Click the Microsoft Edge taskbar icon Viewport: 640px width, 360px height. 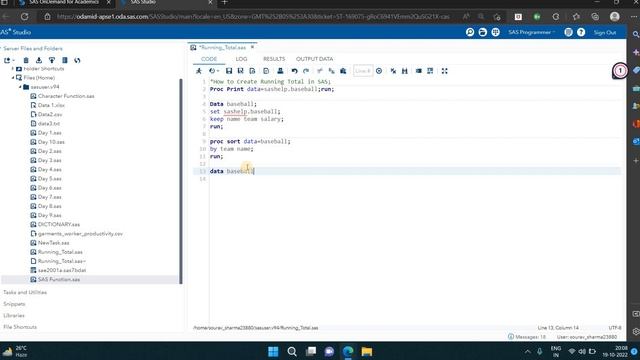coord(348,351)
